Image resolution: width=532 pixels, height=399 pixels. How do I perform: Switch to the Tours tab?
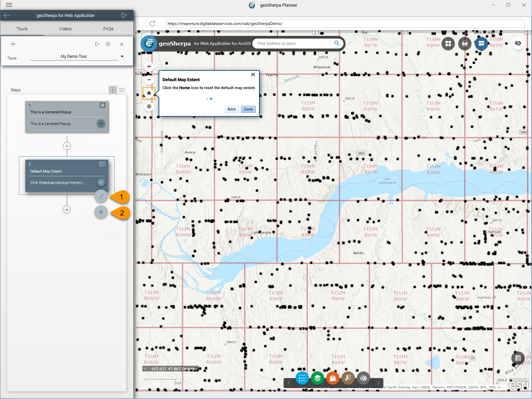pyautogui.click(x=22, y=29)
